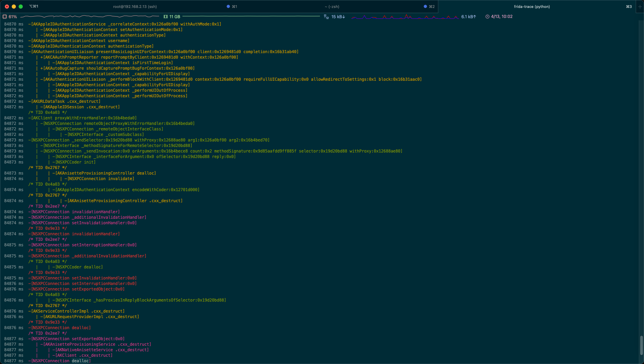Viewport: 644px width, 364px height.
Task: Click the vertical scrollbar thumb of the terminal
Action: point(641,345)
